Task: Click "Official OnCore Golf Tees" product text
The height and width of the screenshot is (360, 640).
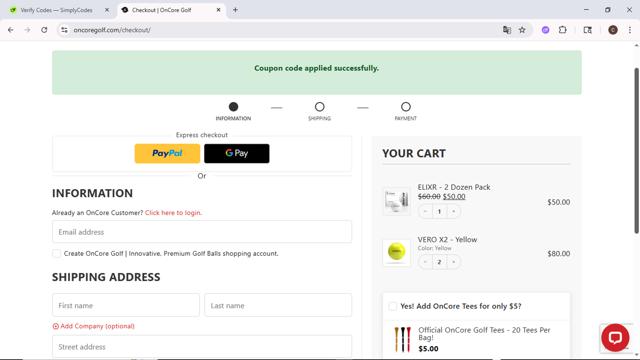Action: click(x=484, y=333)
